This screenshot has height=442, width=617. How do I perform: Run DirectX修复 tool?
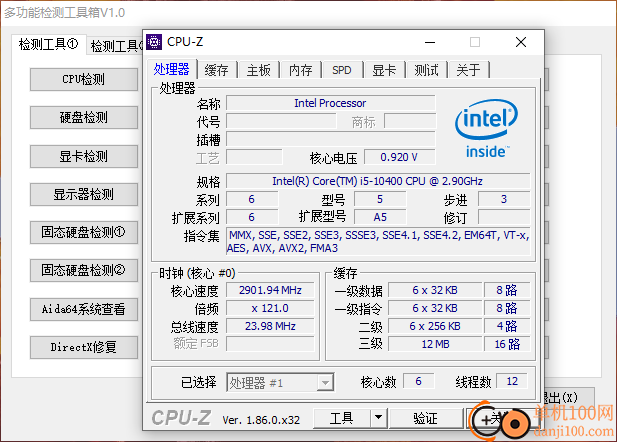84,347
